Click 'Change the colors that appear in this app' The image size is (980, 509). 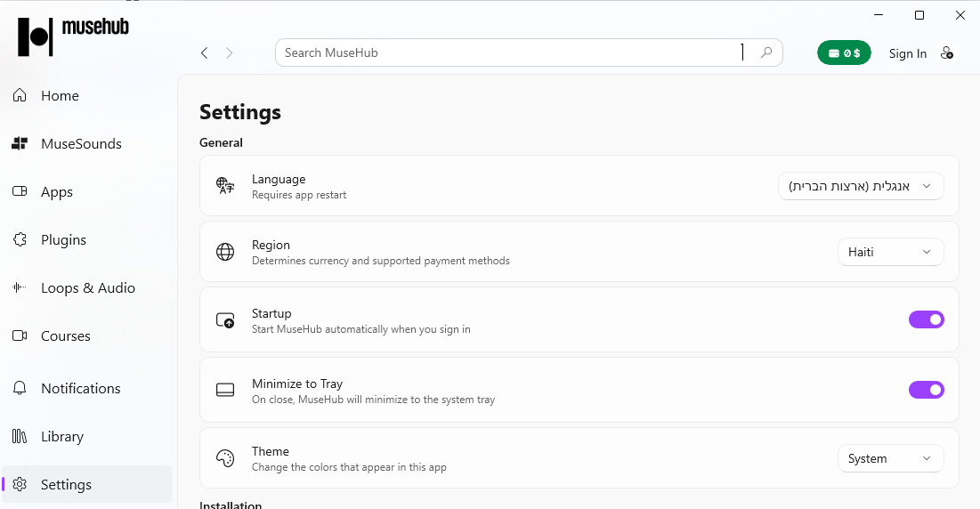349,467
